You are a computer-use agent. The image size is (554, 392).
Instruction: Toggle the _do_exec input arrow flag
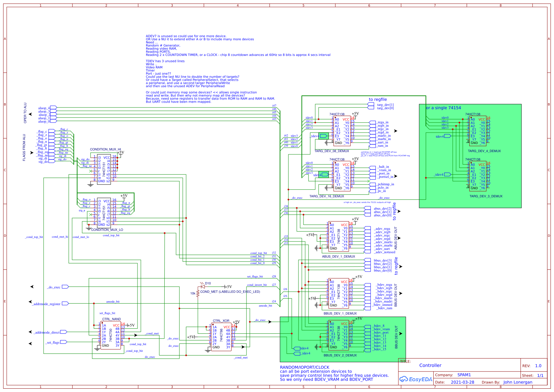click(x=65, y=286)
